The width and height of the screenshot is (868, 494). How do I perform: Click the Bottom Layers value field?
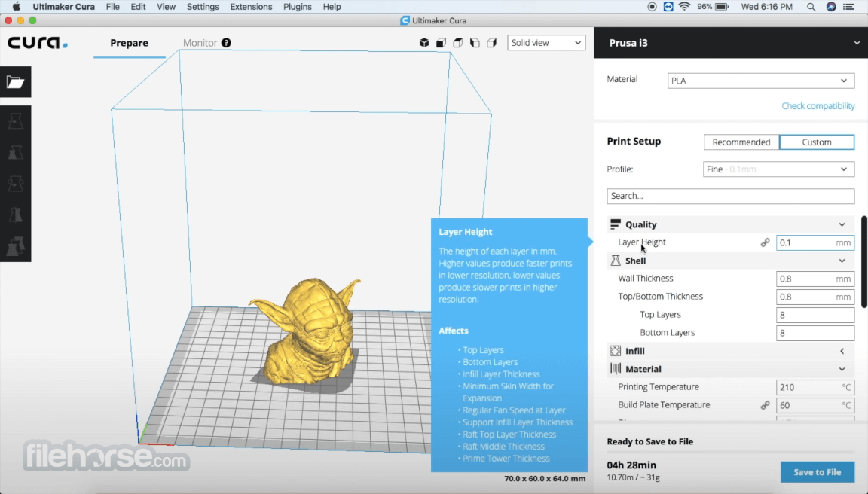tap(815, 333)
